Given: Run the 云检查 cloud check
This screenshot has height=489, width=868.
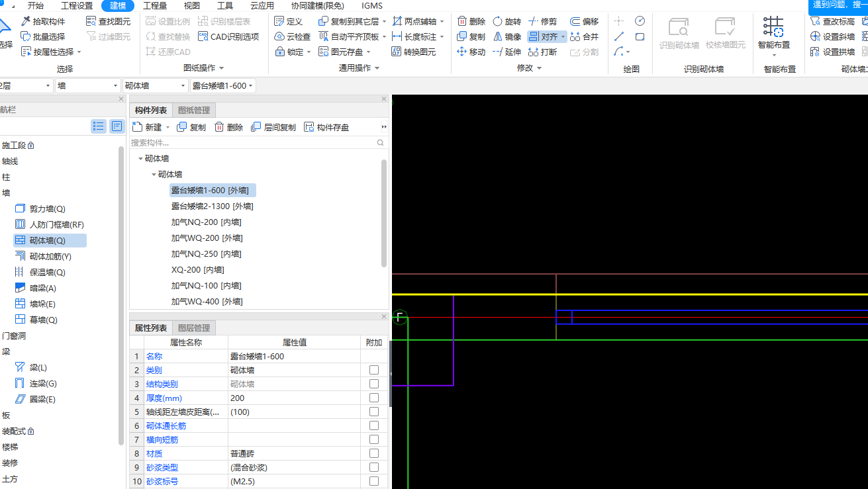Looking at the screenshot, I should pyautogui.click(x=292, y=36).
